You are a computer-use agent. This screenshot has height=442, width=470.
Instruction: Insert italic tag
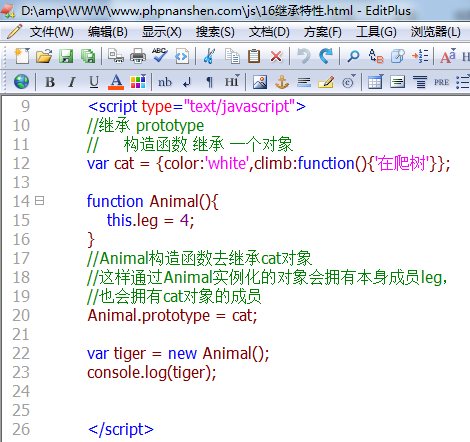72,82
